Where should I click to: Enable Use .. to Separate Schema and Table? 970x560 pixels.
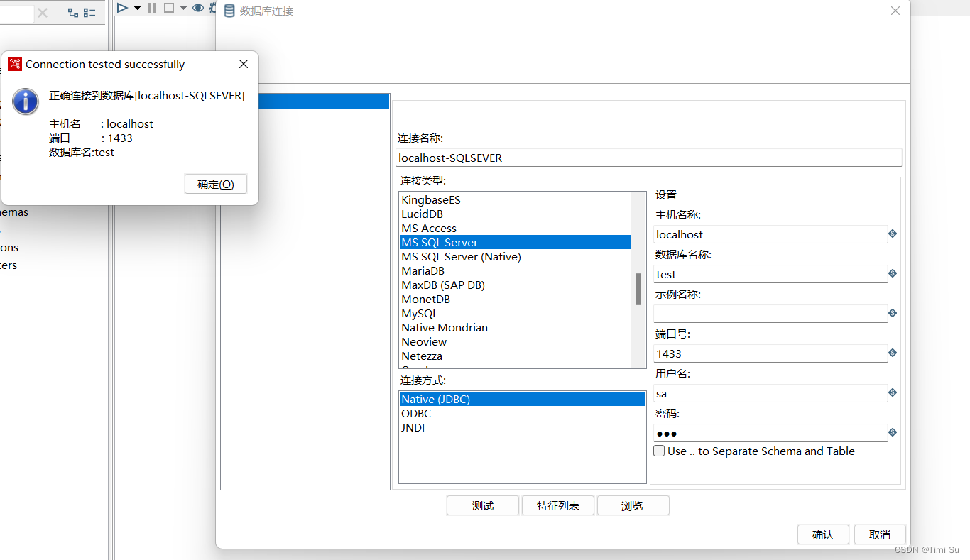point(659,450)
